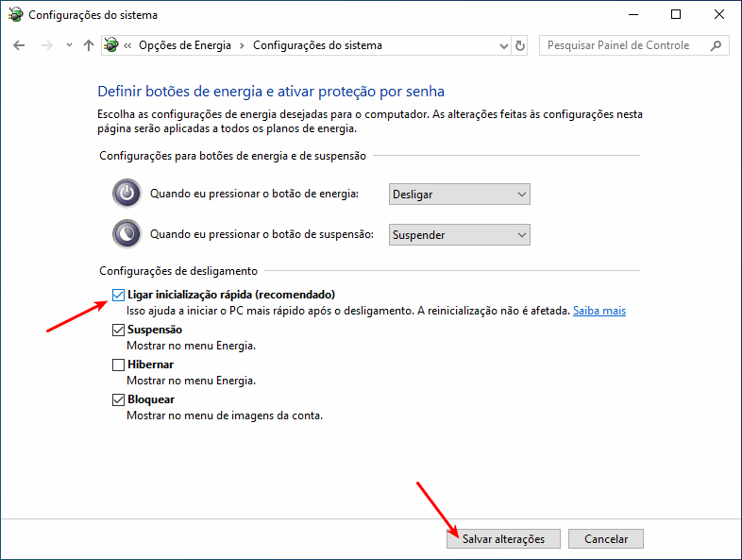Click the forward navigation arrow
Viewport: 742px width, 560px height.
(x=47, y=45)
